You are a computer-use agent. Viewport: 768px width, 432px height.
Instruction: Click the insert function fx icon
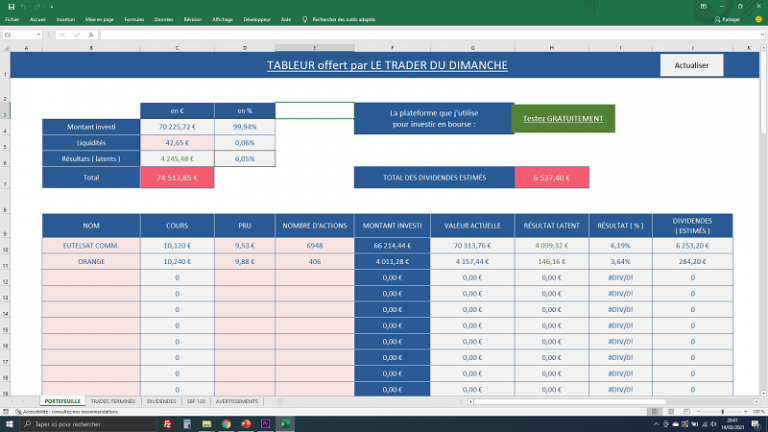pyautogui.click(x=92, y=35)
